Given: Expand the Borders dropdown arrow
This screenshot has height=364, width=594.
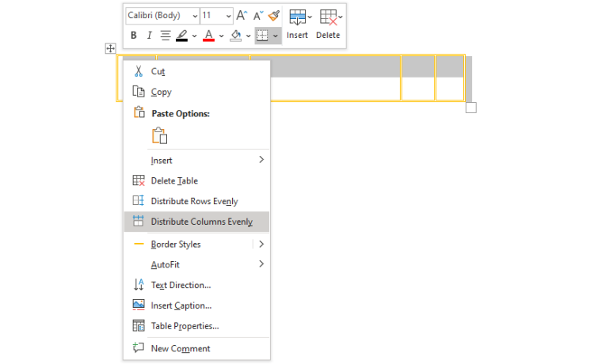Looking at the screenshot, I should pos(276,36).
